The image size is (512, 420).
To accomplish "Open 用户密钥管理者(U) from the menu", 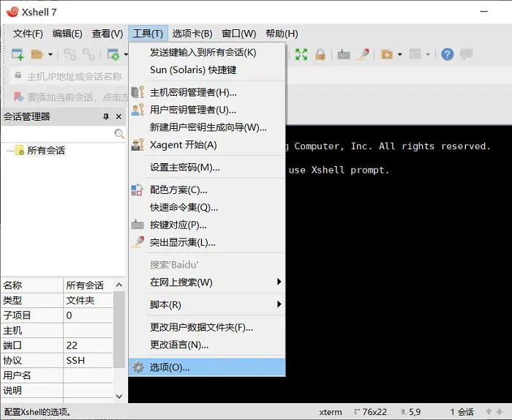I will (207, 110).
